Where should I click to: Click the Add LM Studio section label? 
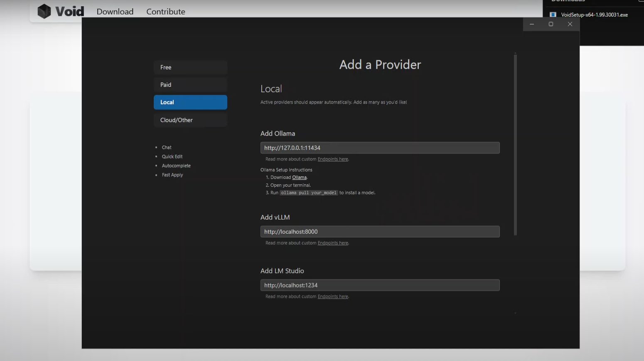pyautogui.click(x=282, y=271)
